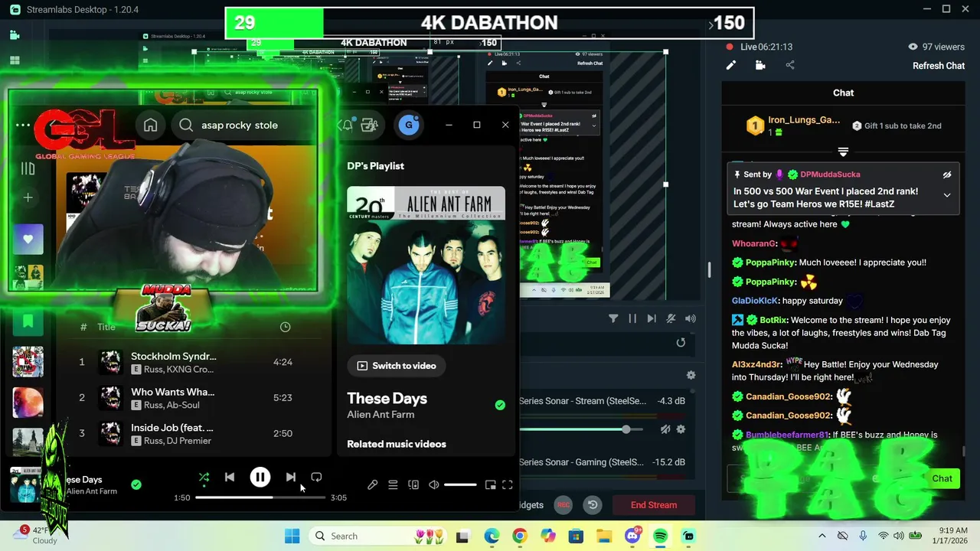
Task: Click the mixer pause icon
Action: coord(632,318)
